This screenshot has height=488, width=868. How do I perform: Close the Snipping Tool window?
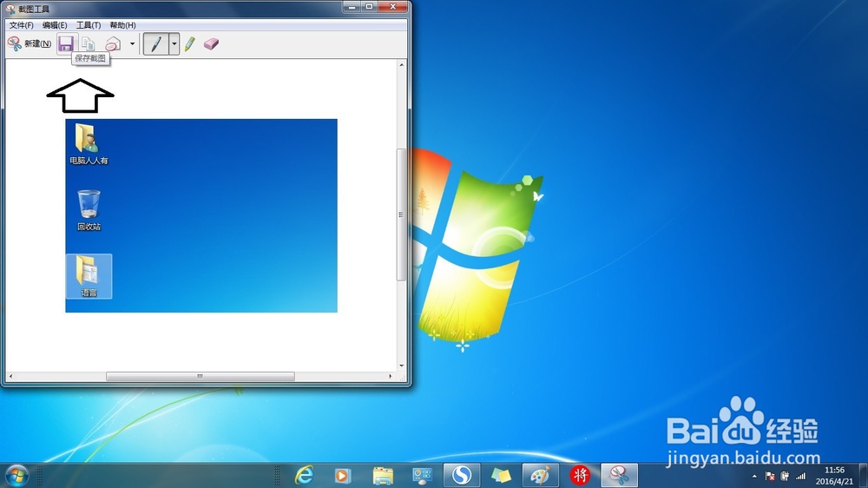393,7
